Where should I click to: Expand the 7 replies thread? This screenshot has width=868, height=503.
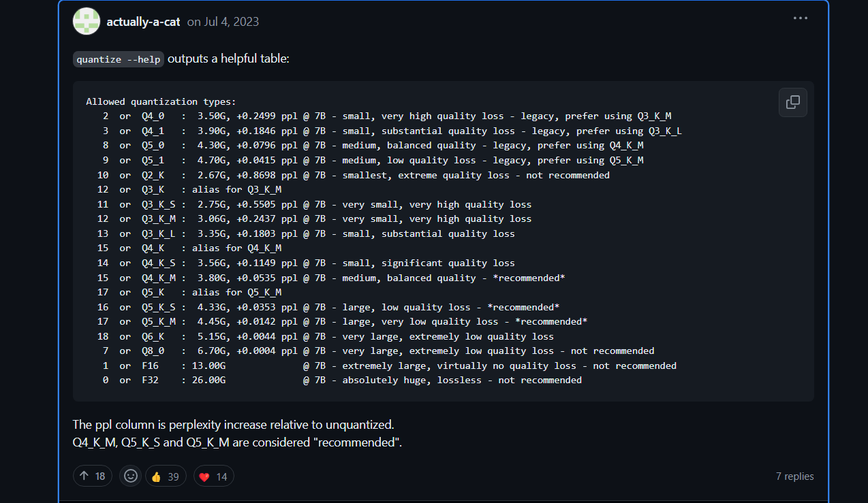pyautogui.click(x=794, y=476)
